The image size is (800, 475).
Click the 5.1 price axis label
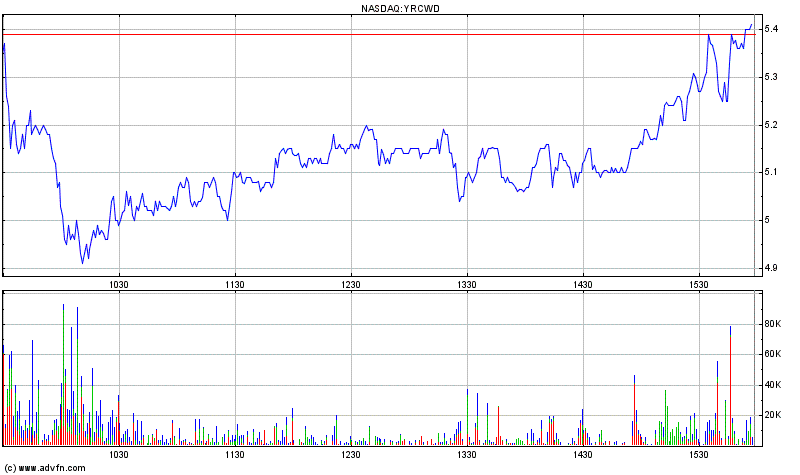click(771, 172)
